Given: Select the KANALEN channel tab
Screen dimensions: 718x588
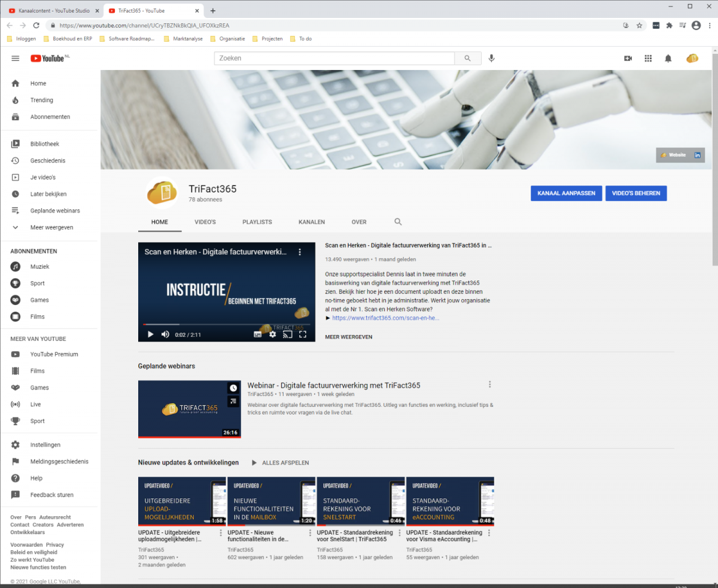Looking at the screenshot, I should coord(312,222).
